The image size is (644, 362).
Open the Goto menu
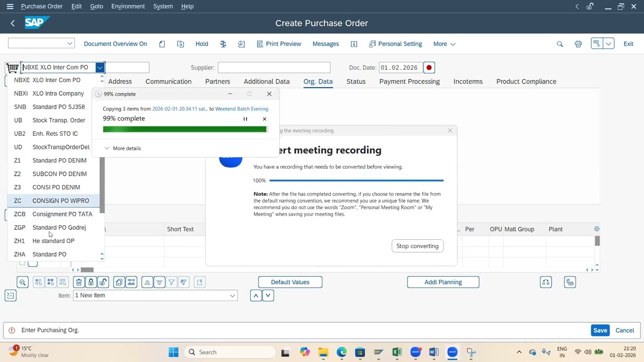coord(97,7)
